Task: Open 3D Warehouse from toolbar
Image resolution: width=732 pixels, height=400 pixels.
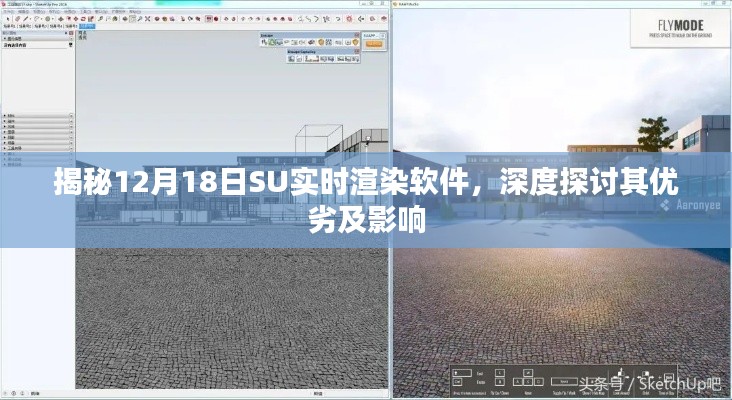Action: pyautogui.click(x=157, y=19)
